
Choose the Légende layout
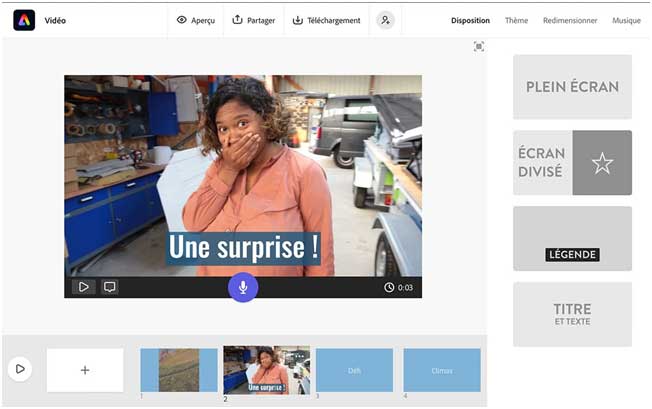(573, 239)
